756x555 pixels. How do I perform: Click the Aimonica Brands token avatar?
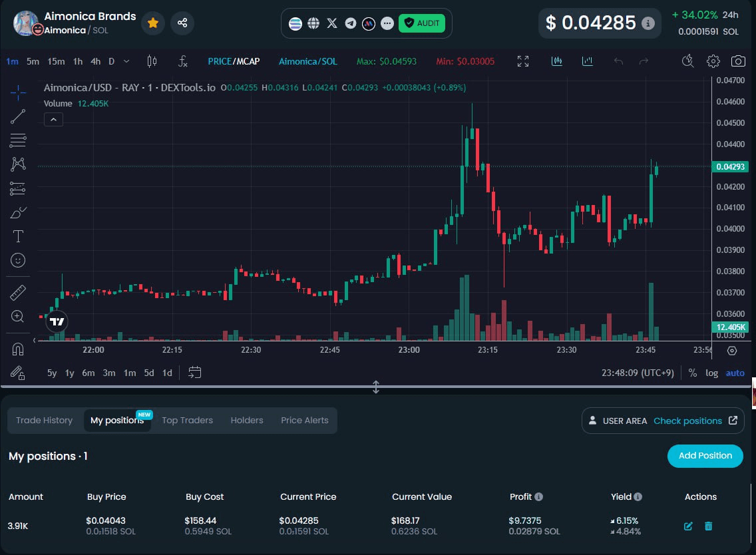27,23
